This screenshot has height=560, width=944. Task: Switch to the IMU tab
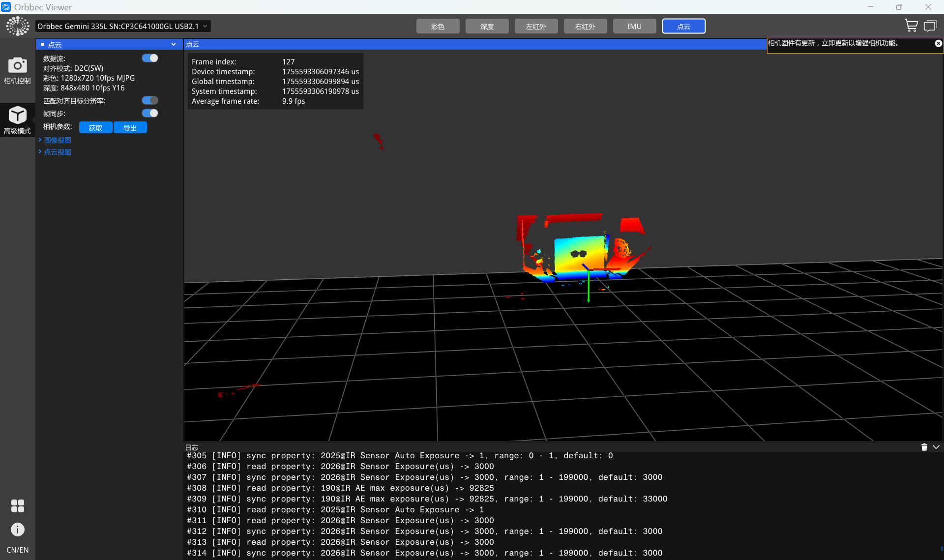(634, 26)
